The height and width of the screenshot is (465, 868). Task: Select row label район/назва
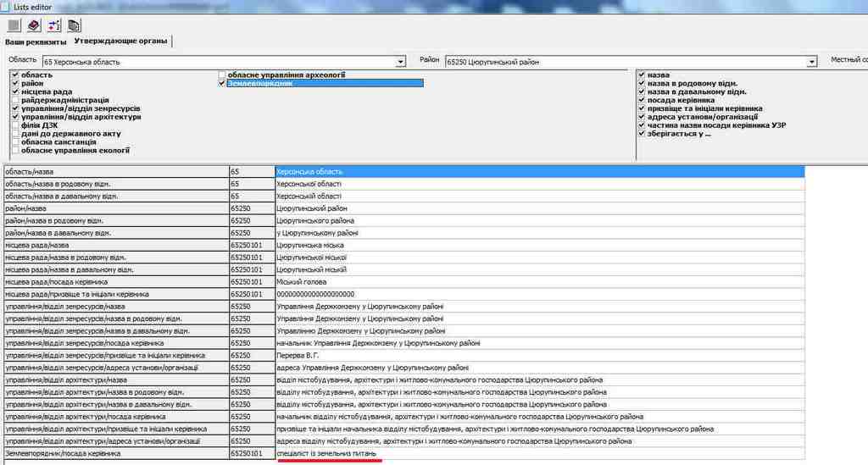116,208
